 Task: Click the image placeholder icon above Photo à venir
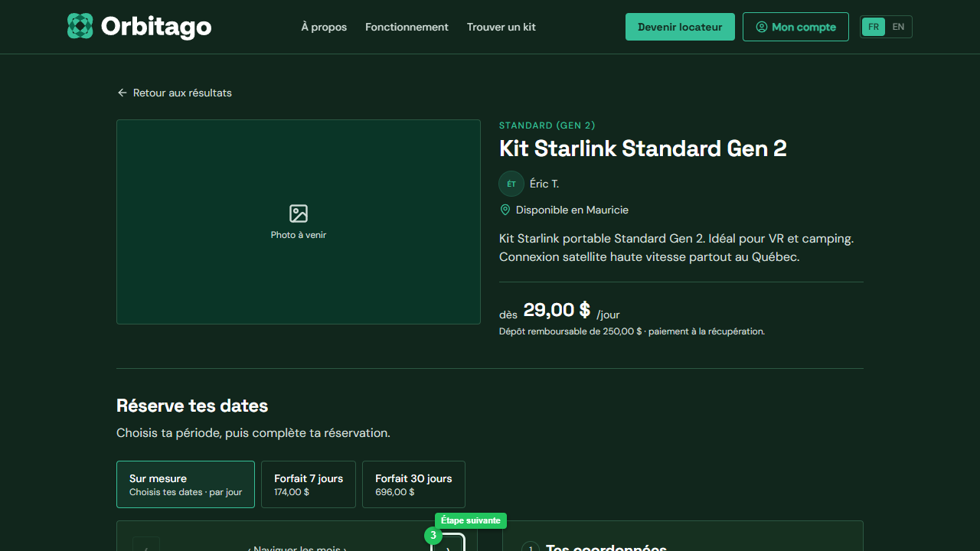(299, 214)
